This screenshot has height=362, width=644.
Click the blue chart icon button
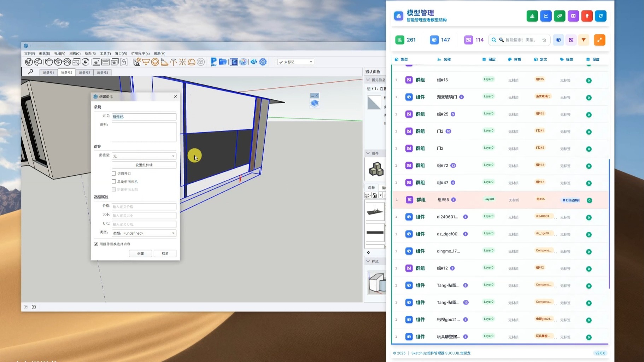546,16
